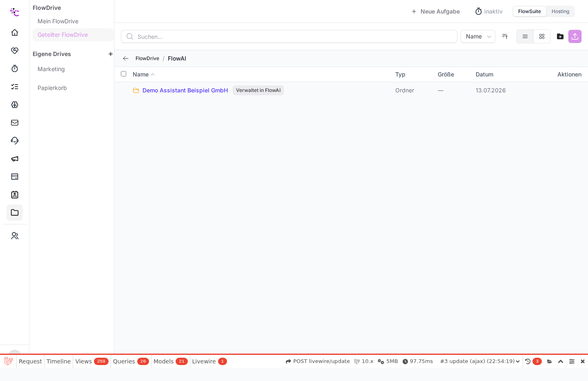Open the timer stopwatch sidebar icon

[x=15, y=69]
